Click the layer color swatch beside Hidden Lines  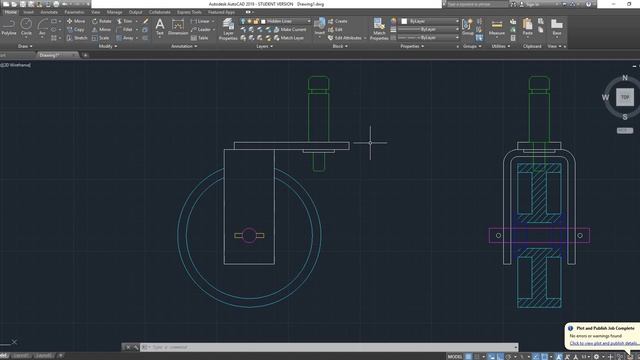(263, 21)
